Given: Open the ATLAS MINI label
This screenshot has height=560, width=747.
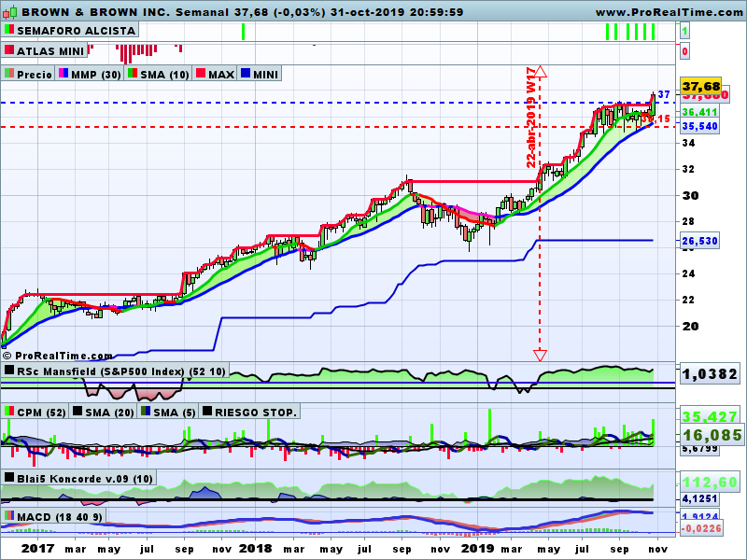Looking at the screenshot, I should (50, 51).
